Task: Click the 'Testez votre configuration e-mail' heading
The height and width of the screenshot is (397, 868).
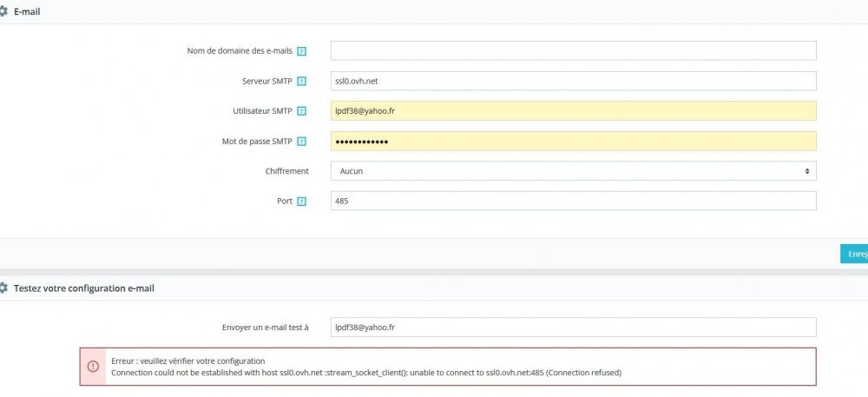Action: 84,288
